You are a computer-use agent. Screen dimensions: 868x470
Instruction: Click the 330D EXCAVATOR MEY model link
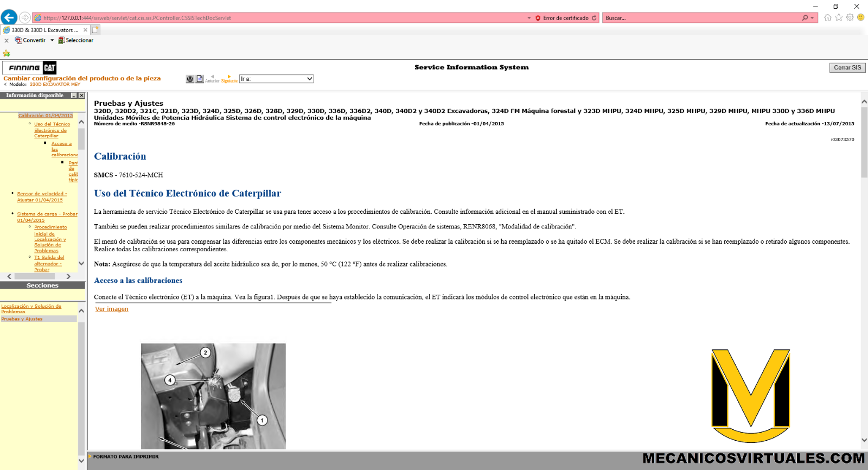click(x=55, y=85)
